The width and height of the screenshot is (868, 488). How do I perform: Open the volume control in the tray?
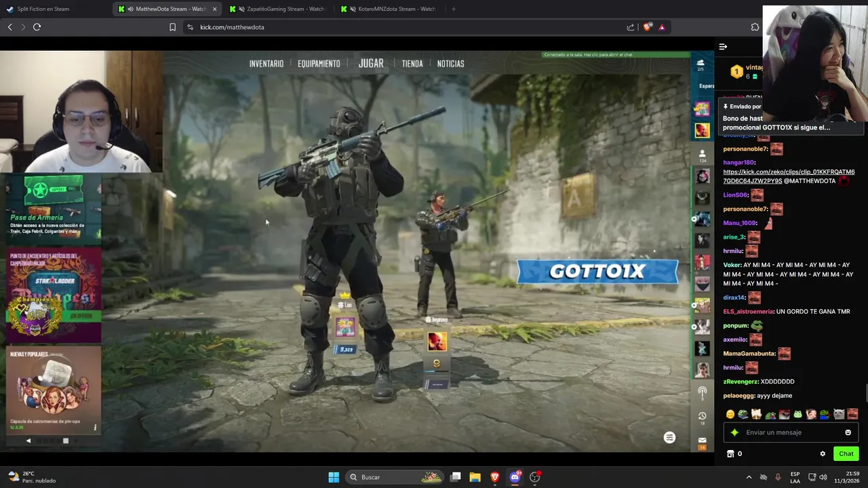823,477
